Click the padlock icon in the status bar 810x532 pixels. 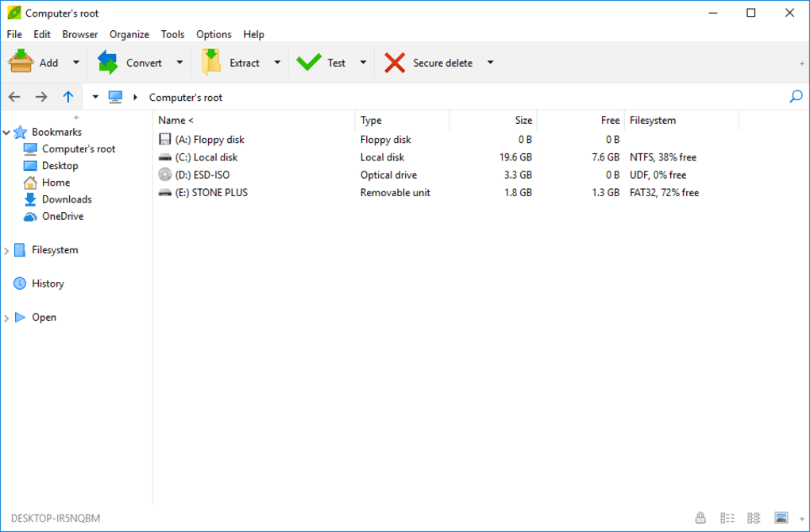tap(700, 519)
